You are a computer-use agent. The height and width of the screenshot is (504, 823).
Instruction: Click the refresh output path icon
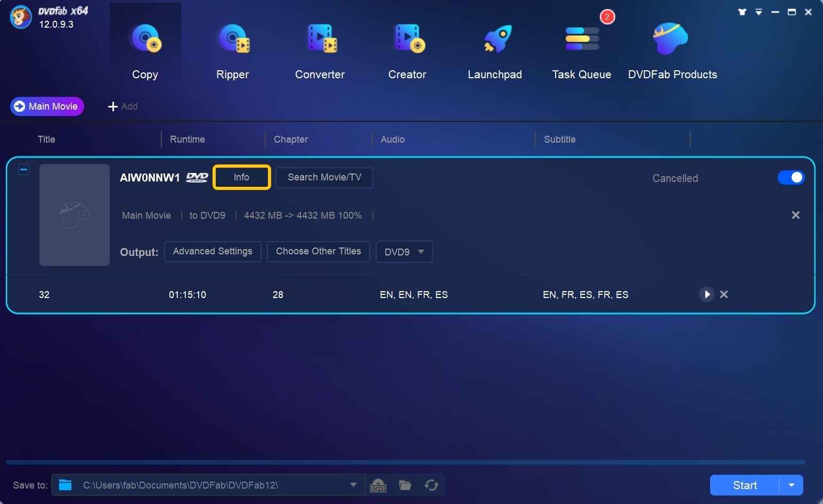click(x=431, y=485)
